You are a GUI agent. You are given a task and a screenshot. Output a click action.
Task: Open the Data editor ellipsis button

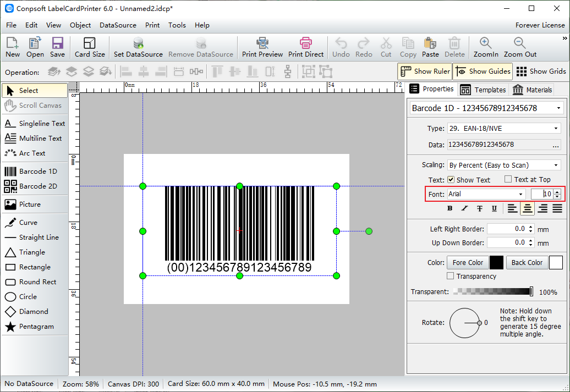(556, 145)
